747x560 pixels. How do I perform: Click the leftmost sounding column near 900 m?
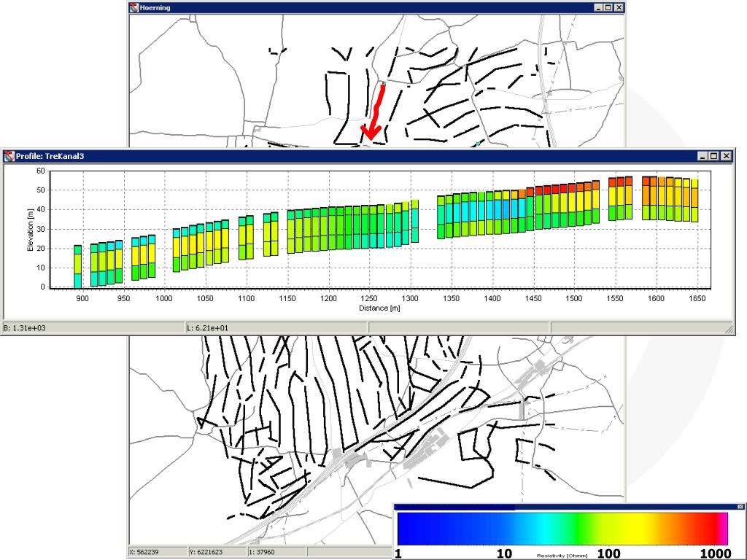coord(77,267)
